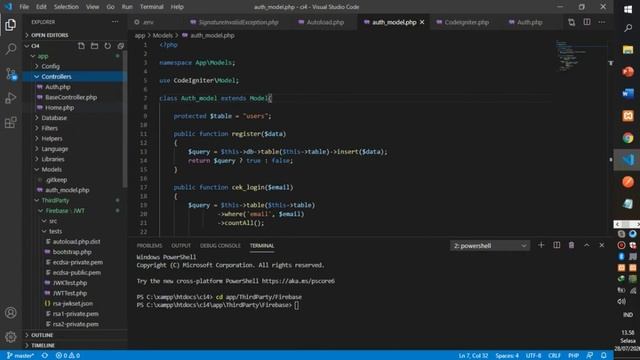640x360 pixels.
Task: Open editor more actions ellipsis
Action: tap(602, 22)
